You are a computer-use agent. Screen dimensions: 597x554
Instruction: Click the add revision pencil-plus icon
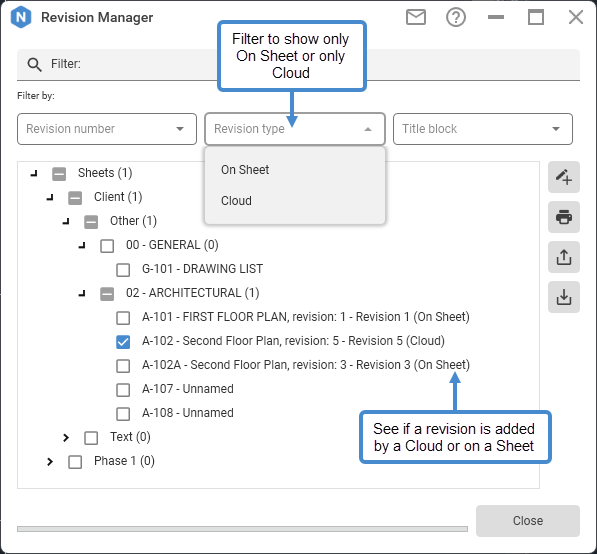pyautogui.click(x=563, y=177)
